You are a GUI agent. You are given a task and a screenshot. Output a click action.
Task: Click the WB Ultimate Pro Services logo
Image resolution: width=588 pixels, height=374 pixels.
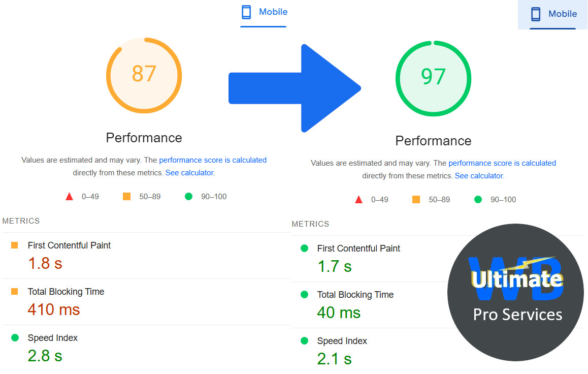click(x=515, y=292)
